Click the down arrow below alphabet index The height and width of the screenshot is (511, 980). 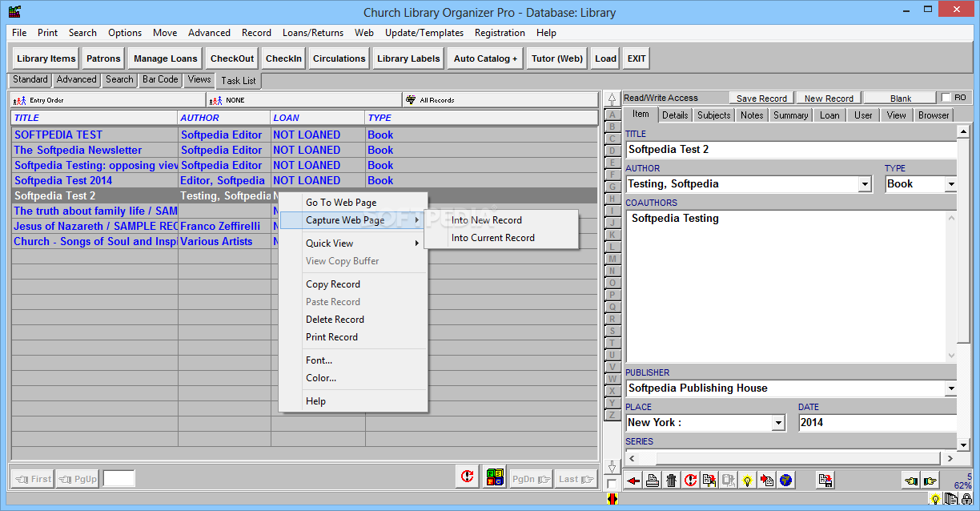pos(612,466)
